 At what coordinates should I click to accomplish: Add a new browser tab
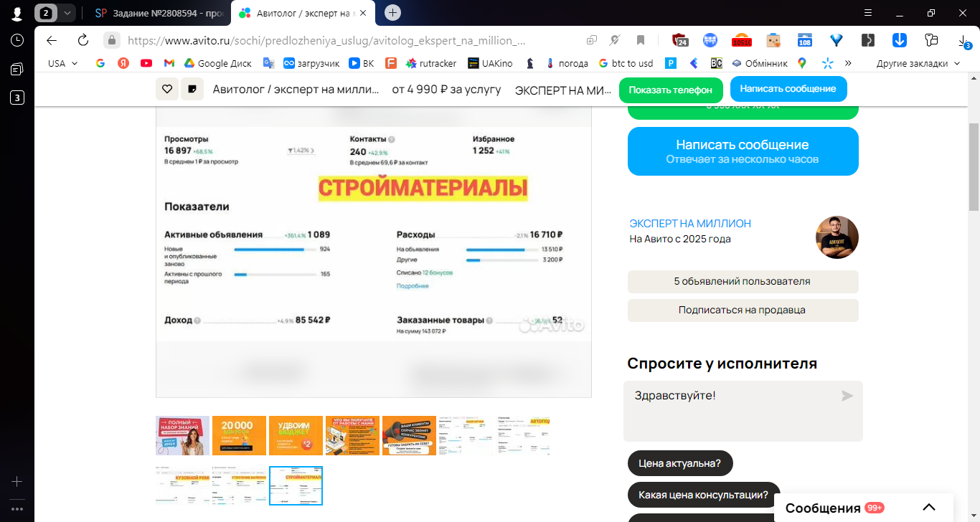pyautogui.click(x=392, y=13)
